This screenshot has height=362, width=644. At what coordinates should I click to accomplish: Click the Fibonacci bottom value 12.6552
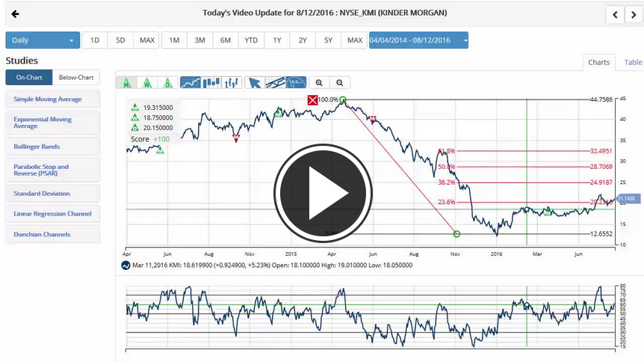[601, 234]
